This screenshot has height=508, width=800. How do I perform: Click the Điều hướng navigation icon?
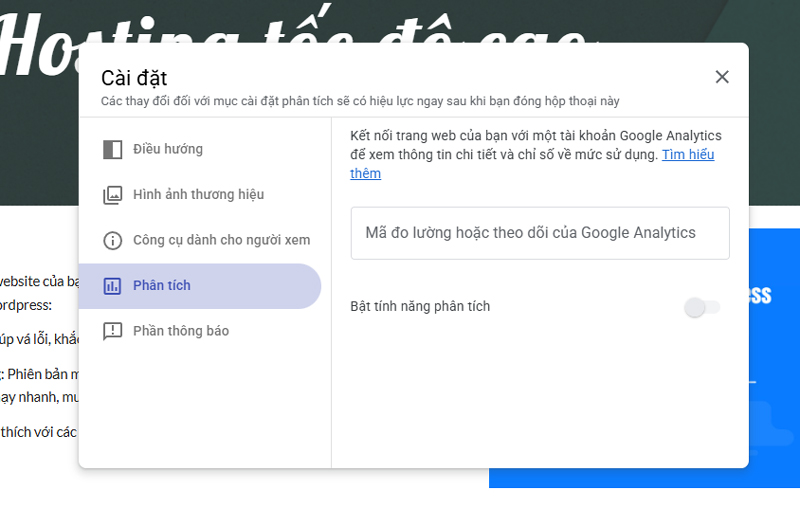(x=112, y=149)
